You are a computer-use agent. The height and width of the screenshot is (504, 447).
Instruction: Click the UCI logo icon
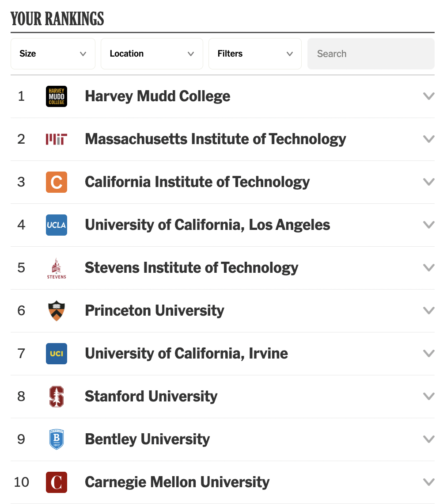pos(57,354)
